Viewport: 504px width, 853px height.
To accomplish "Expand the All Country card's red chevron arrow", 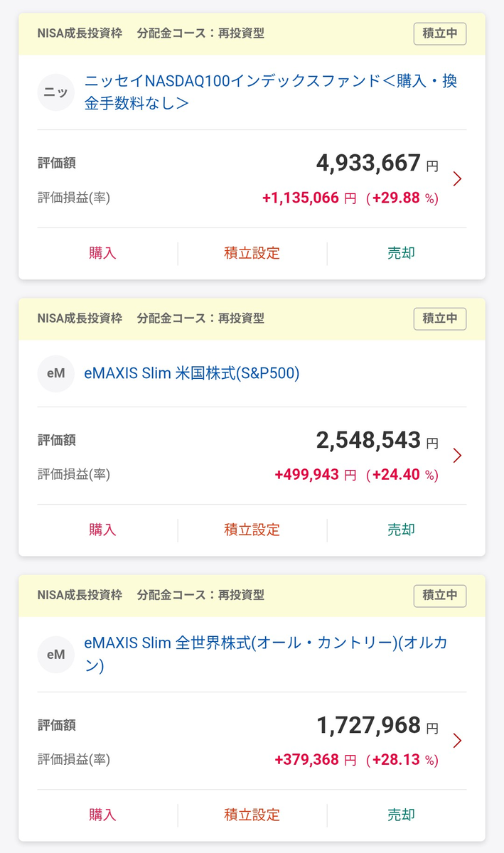I will (457, 741).
